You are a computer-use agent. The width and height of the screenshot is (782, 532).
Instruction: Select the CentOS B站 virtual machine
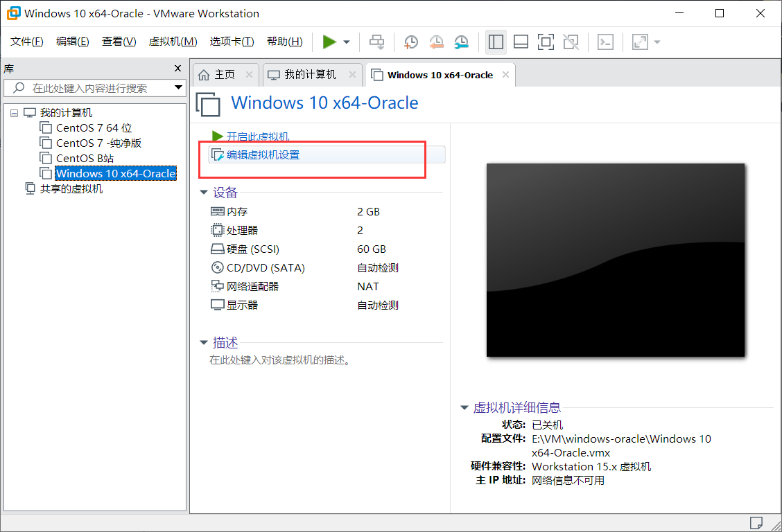click(x=88, y=158)
